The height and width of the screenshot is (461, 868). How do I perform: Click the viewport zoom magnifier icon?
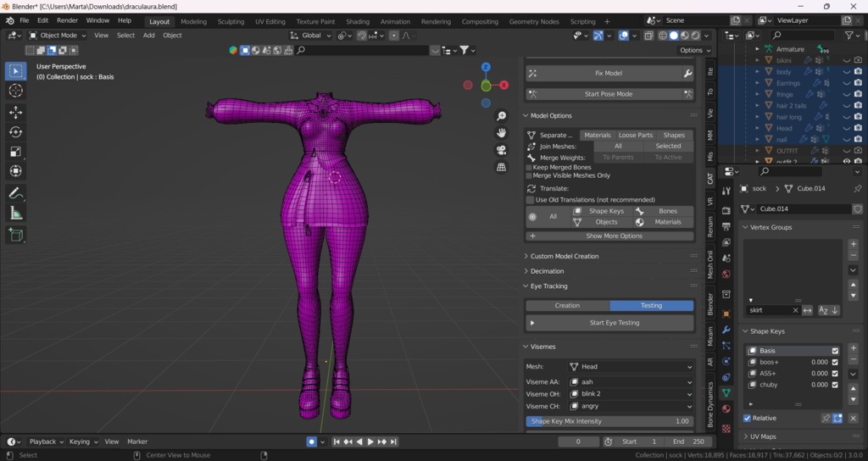(501, 115)
